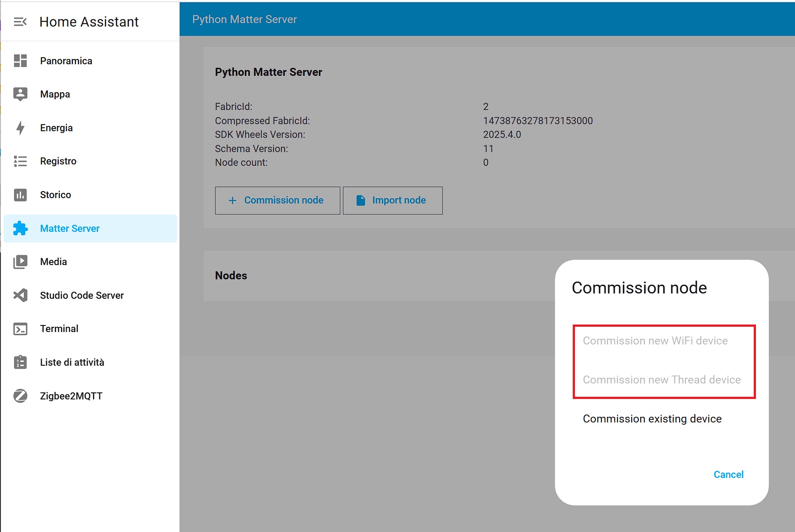
Task: Click SDK Wheels Version value 2025.4.0
Action: [502, 134]
